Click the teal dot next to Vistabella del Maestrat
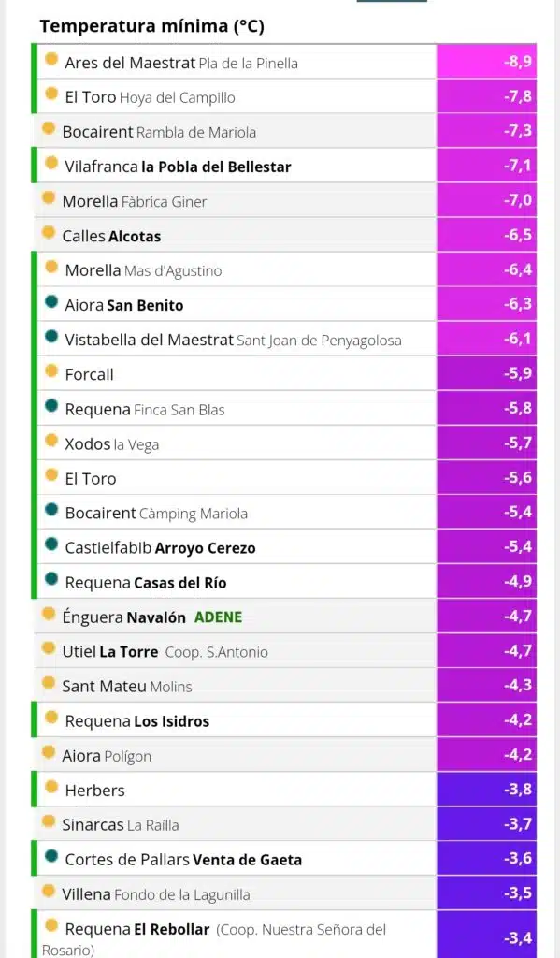 point(52,336)
